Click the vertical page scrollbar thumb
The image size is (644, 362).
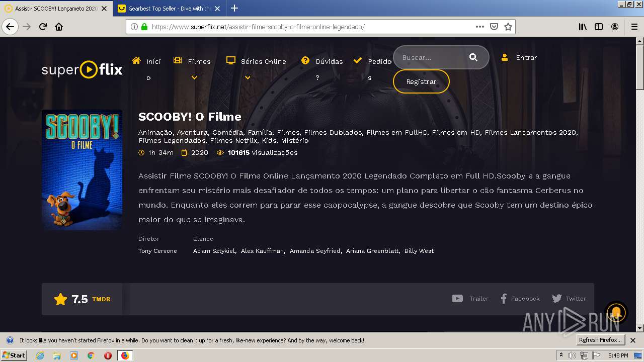tap(640, 67)
